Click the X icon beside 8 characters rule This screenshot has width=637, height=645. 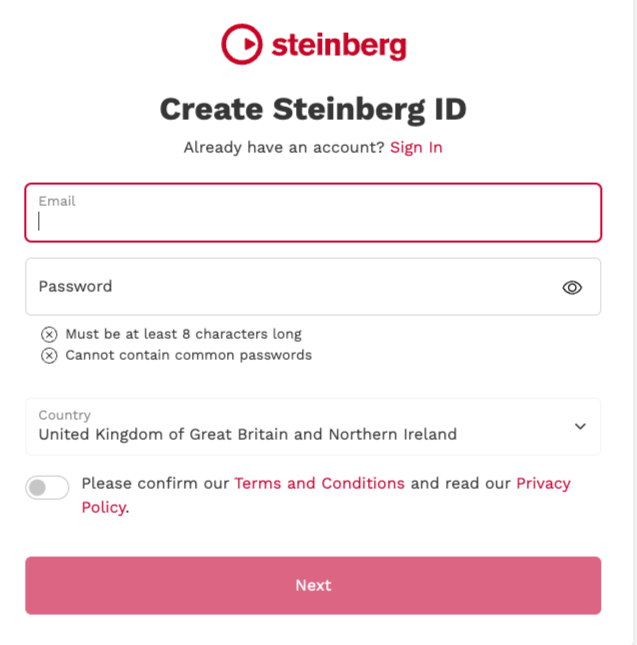49,334
